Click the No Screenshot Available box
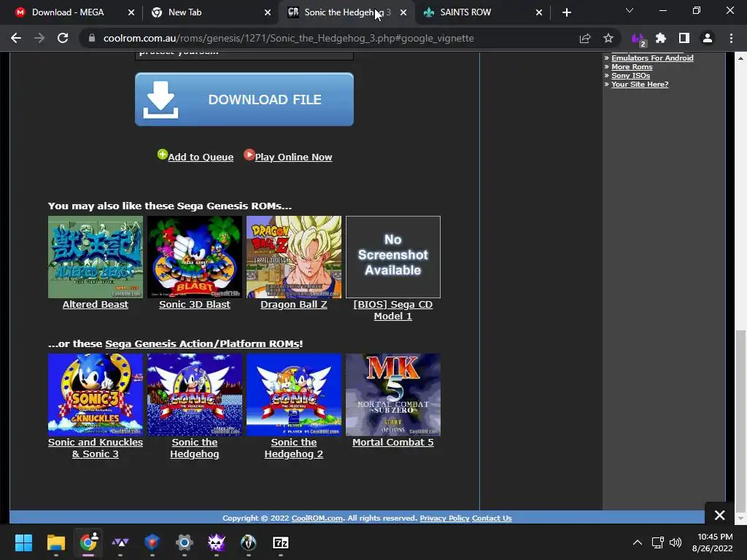747x560 pixels. (393, 257)
